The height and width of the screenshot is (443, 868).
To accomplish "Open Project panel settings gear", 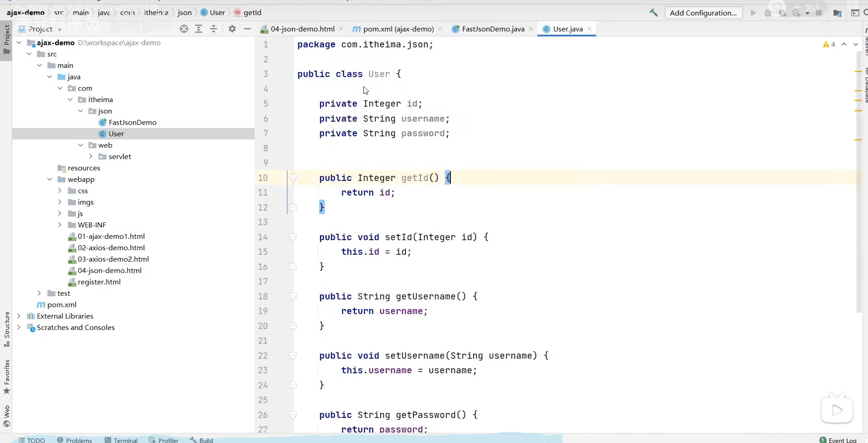I will coord(232,29).
